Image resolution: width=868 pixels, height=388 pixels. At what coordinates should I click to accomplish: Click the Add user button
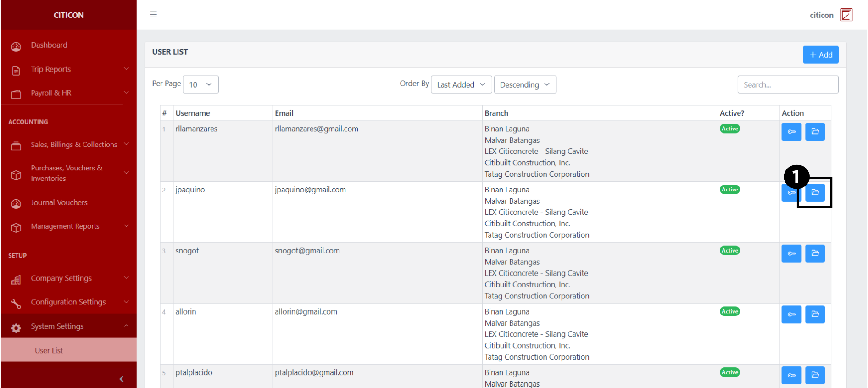tap(820, 55)
